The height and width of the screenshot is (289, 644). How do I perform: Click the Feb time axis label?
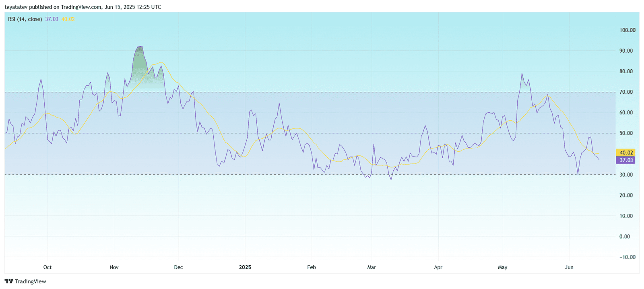point(312,267)
